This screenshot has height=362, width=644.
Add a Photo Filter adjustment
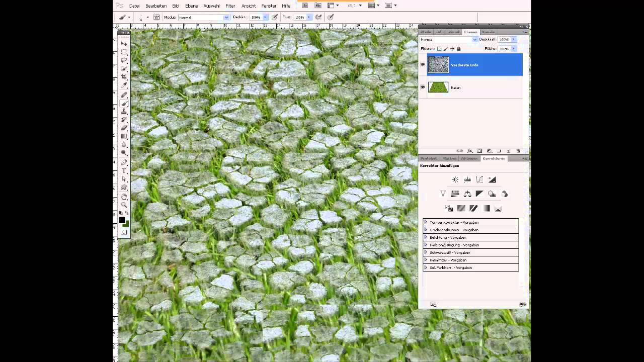[x=492, y=194]
